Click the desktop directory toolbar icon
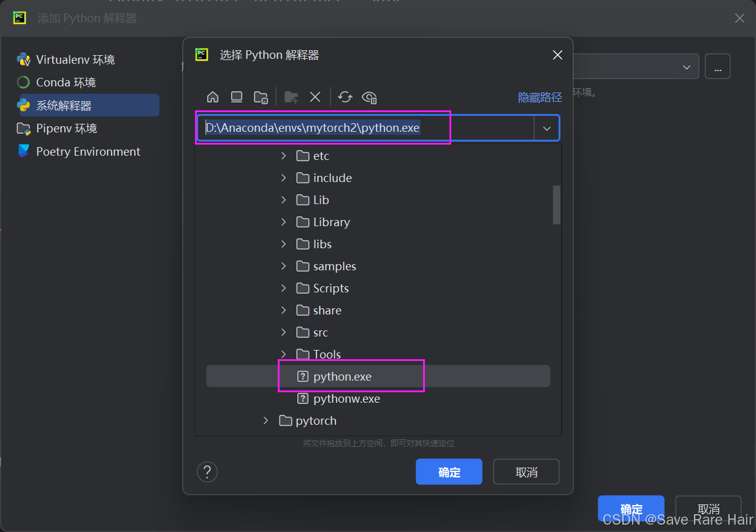This screenshot has height=532, width=756. pos(237,97)
